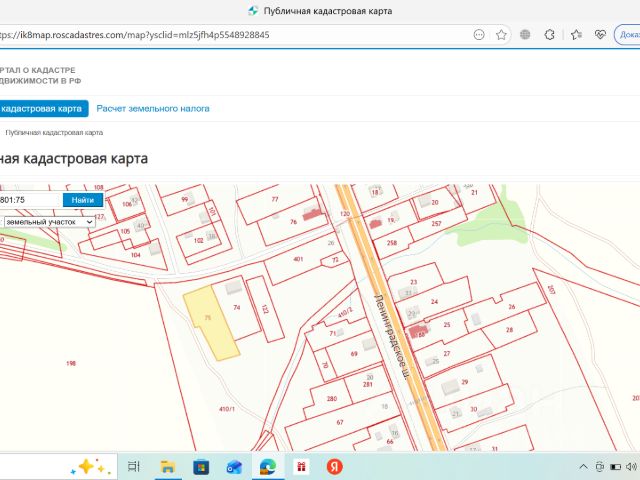Switch to Microsoft Edge taskbar icon
Image resolution: width=640 pixels, height=480 pixels.
pyautogui.click(x=268, y=467)
